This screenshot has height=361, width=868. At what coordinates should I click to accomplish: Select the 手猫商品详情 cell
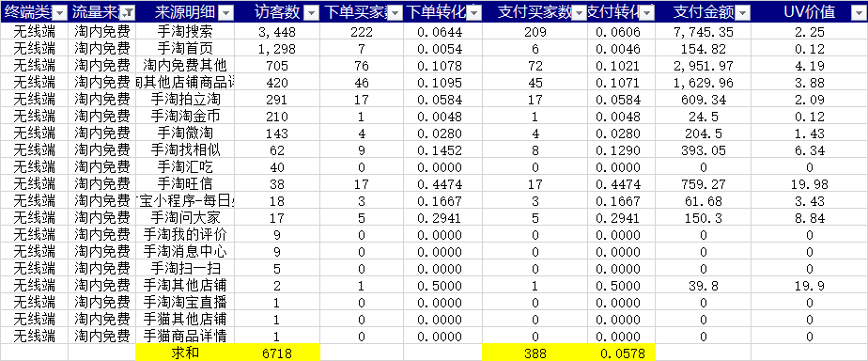[185, 336]
